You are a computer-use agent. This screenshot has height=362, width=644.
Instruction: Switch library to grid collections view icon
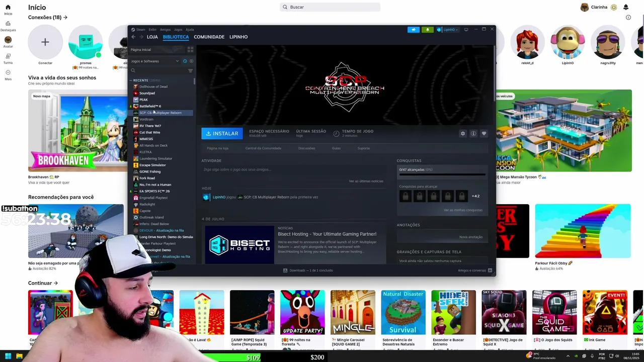(190, 50)
